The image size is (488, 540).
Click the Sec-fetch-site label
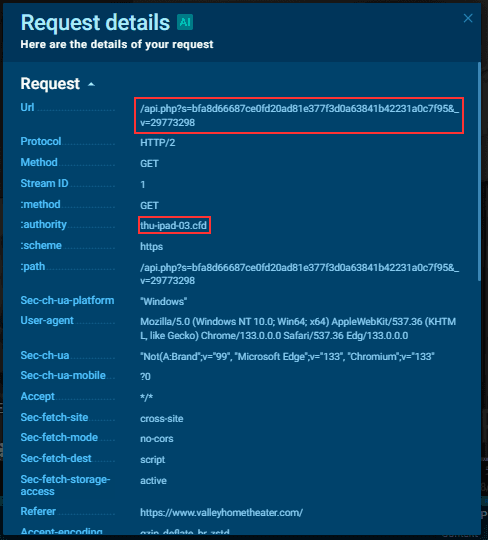click(54, 417)
